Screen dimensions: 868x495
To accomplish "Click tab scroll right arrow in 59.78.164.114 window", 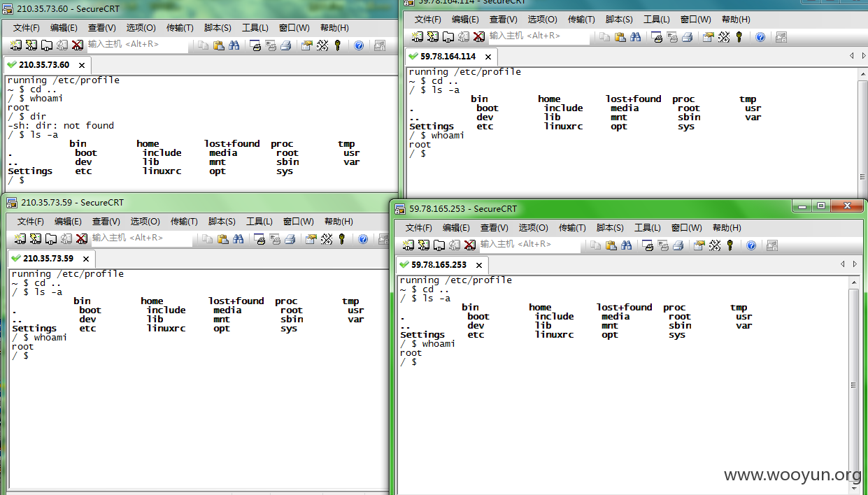I will point(864,55).
